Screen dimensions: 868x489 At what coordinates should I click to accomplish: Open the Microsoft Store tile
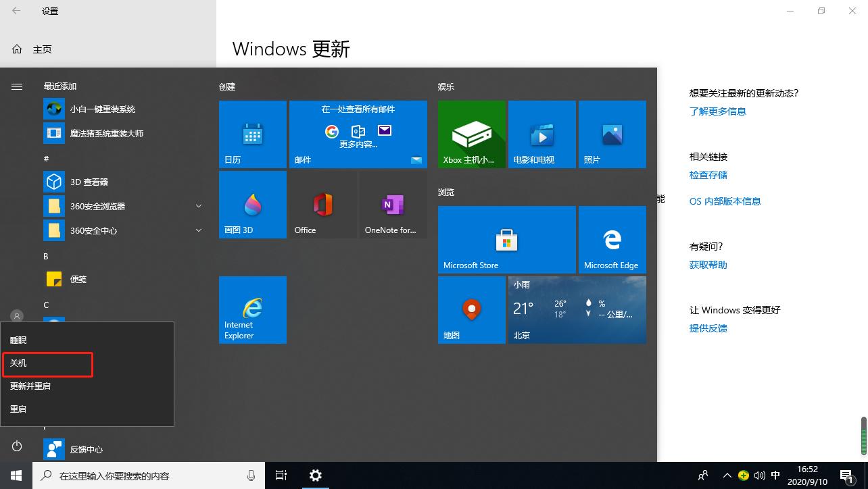[x=506, y=239]
